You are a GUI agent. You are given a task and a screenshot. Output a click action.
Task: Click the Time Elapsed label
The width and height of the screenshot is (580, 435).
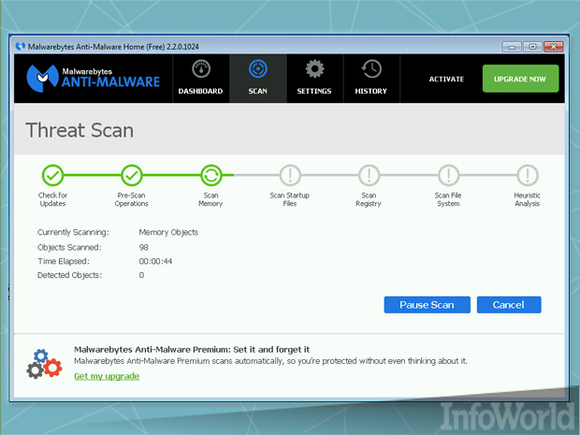click(63, 262)
